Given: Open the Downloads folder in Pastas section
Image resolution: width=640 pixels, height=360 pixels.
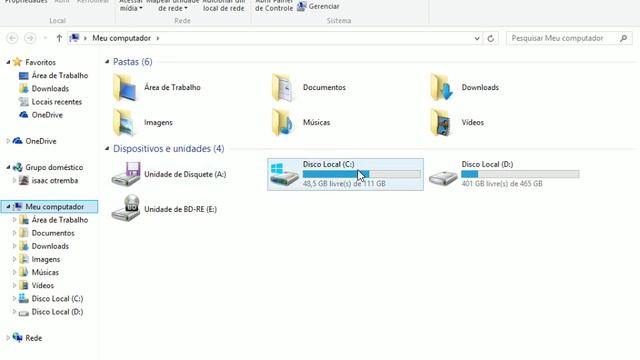Looking at the screenshot, I should [x=465, y=87].
